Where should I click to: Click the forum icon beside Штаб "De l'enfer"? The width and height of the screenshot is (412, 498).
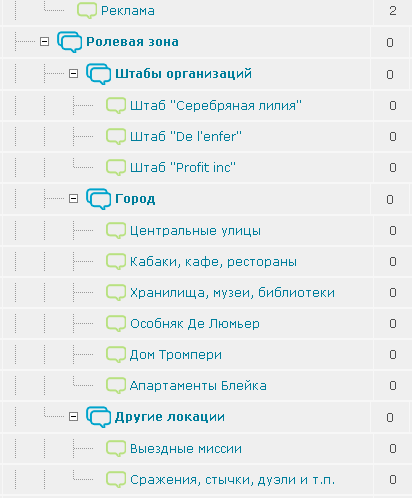(116, 137)
